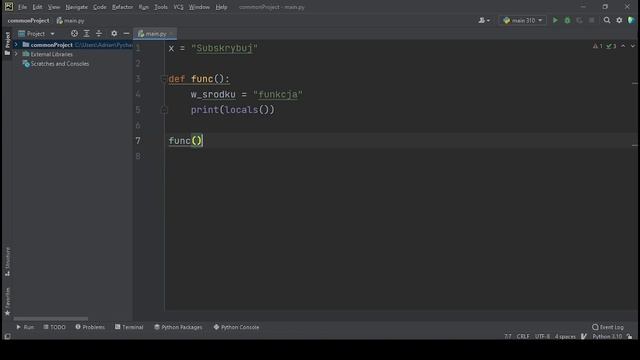Open Search Everywhere magnifier icon
The image size is (640, 360).
(607, 20)
